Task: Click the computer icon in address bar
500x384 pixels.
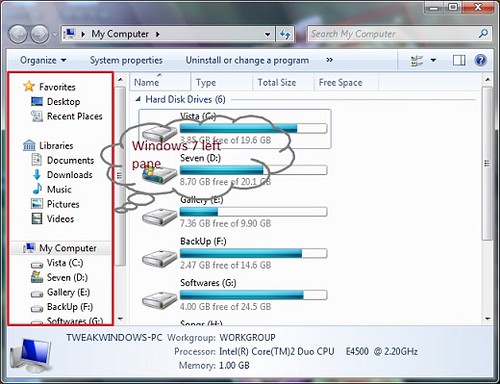Action: point(70,33)
